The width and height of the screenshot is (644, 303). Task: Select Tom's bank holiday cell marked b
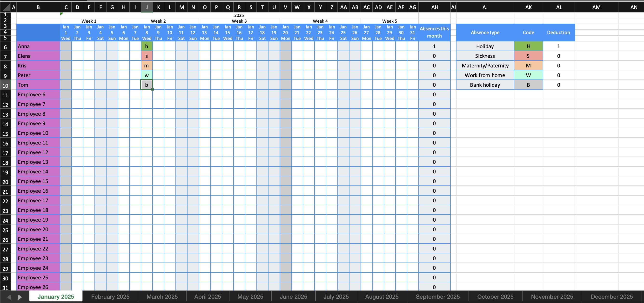click(147, 85)
